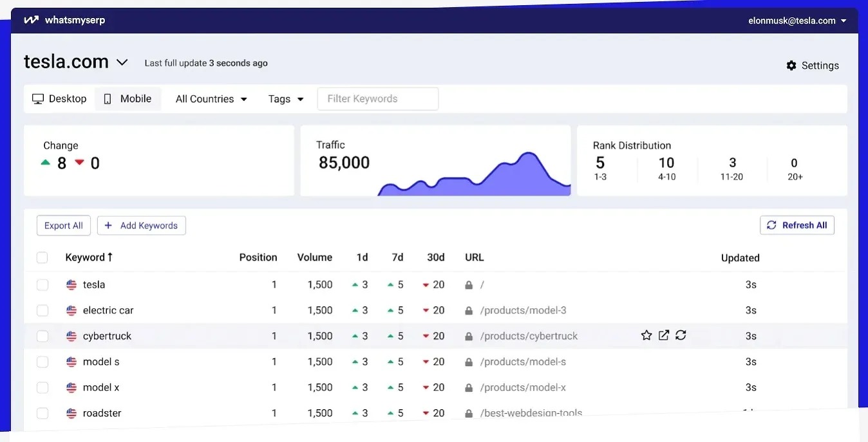Click the lock icon beside /products/cybertruck
Screen dimensions: 868x442
pos(469,336)
